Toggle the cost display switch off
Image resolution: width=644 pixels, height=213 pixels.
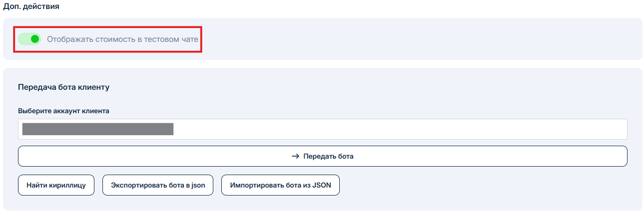click(29, 39)
